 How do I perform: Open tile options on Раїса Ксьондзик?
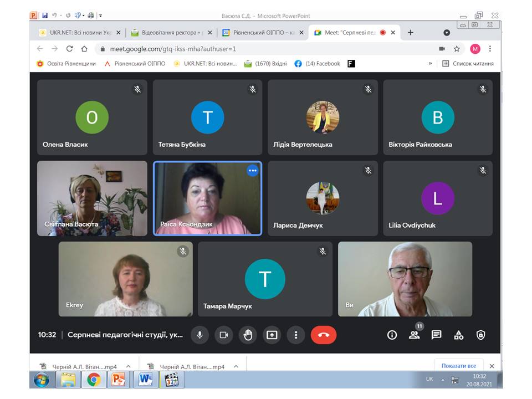click(x=253, y=171)
